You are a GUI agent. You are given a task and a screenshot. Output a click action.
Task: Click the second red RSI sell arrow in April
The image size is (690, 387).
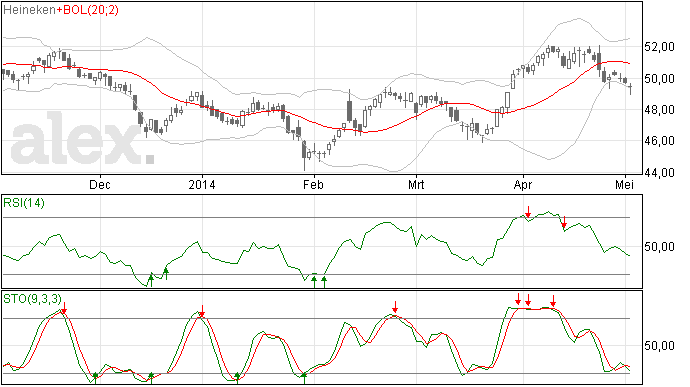click(564, 222)
